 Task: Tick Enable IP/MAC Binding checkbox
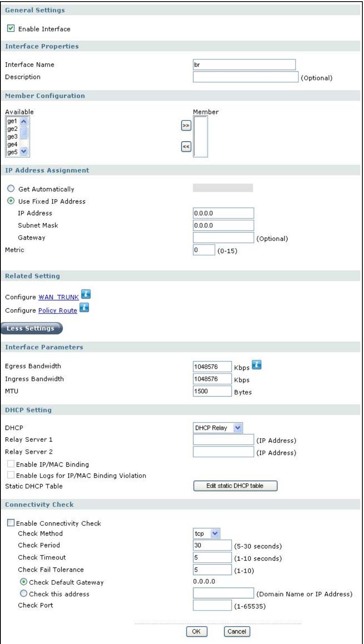pos(11,464)
